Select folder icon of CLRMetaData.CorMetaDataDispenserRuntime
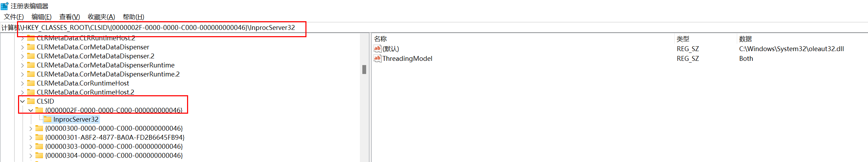Viewport: 868px width, 162px height. [x=31, y=65]
